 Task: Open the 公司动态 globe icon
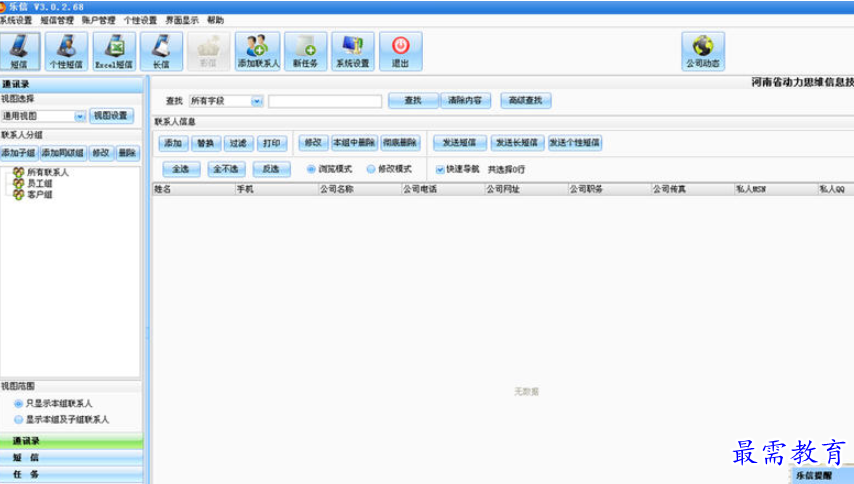(x=703, y=51)
